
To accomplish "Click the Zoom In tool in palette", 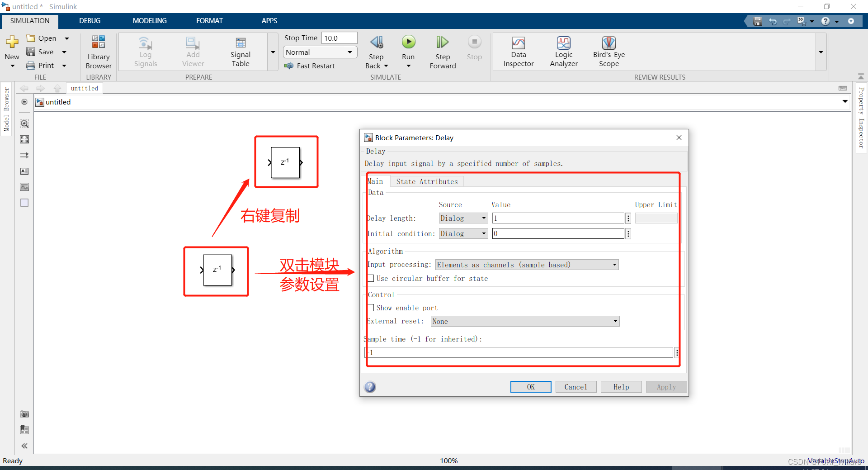I will pyautogui.click(x=24, y=123).
